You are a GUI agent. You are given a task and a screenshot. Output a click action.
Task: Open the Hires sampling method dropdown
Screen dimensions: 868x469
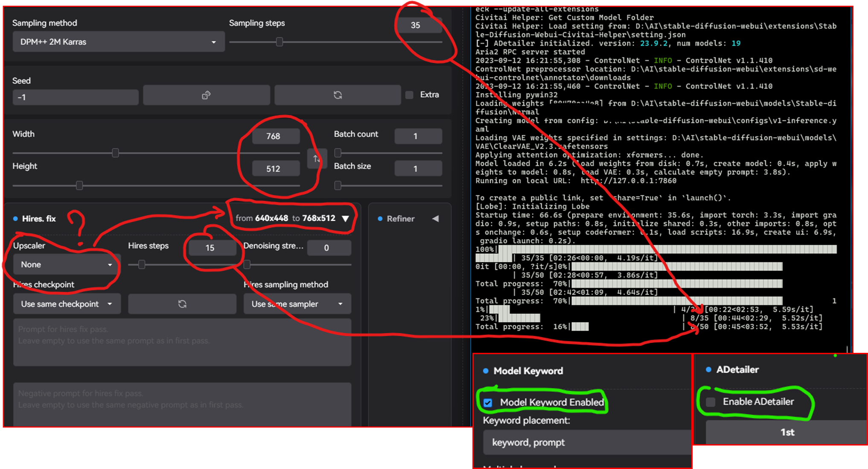(297, 304)
